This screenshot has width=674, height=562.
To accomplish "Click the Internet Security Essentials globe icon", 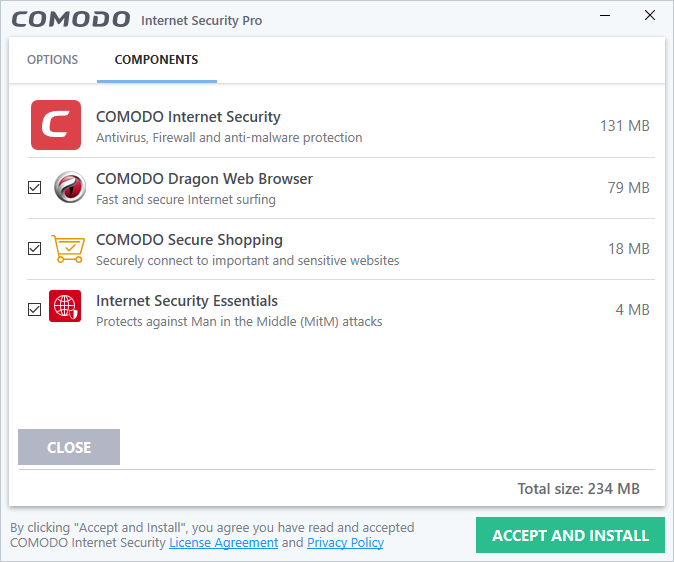I will point(65,306).
